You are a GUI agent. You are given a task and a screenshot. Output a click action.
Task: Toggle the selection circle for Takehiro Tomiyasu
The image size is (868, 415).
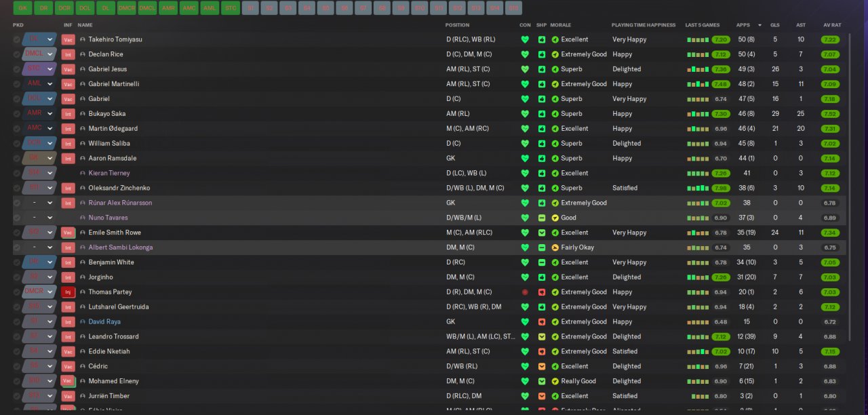point(16,39)
